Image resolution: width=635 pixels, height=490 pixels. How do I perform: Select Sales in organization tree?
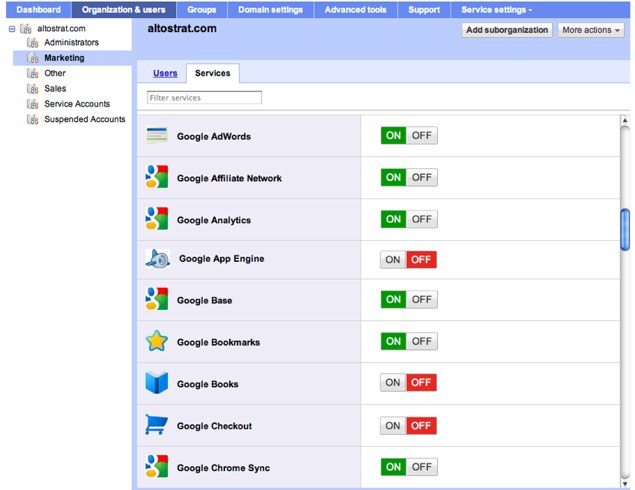(55, 89)
